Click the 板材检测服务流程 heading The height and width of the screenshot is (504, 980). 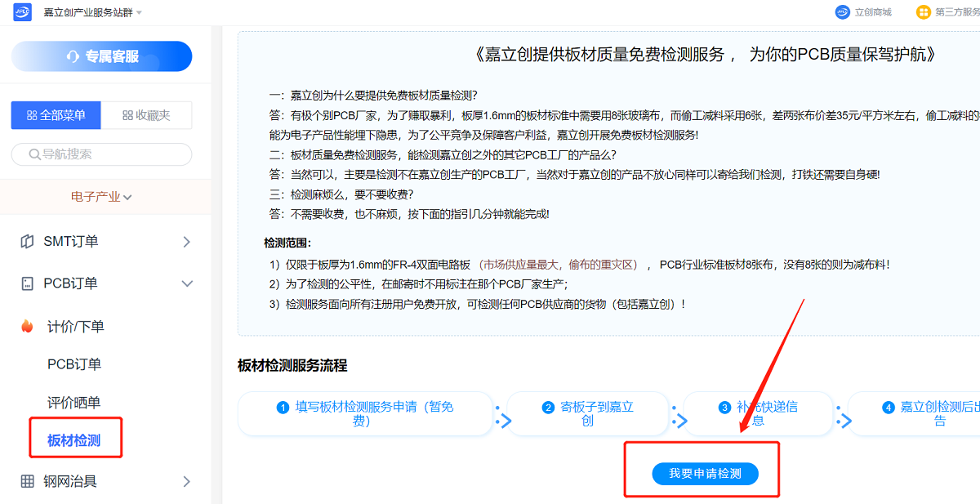(x=292, y=365)
